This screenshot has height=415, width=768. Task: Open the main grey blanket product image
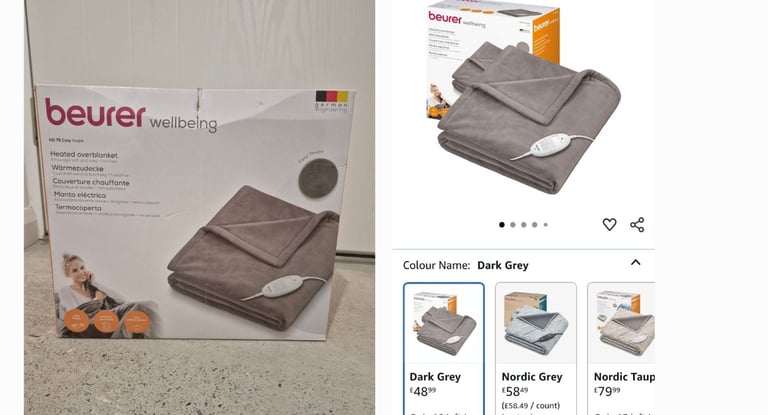point(523,98)
